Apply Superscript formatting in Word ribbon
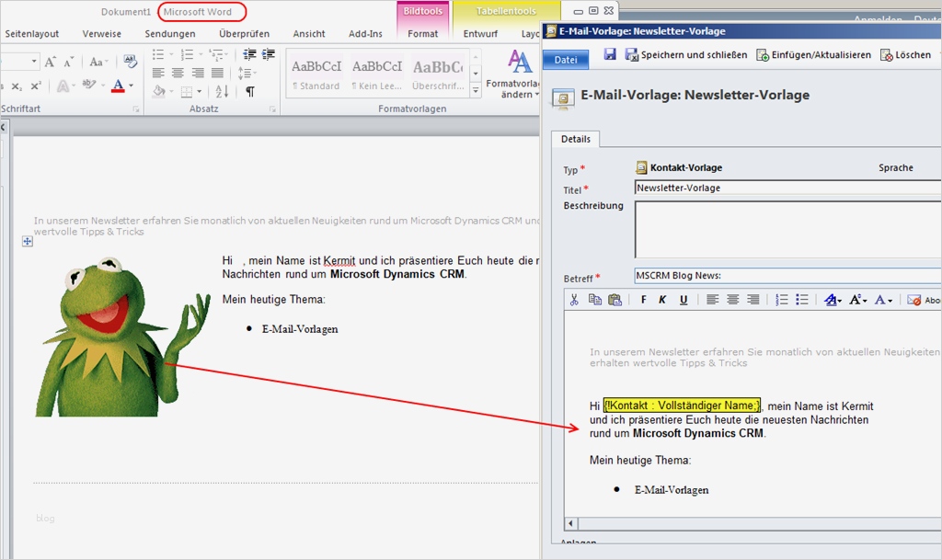The height and width of the screenshot is (560, 942). 36,86
